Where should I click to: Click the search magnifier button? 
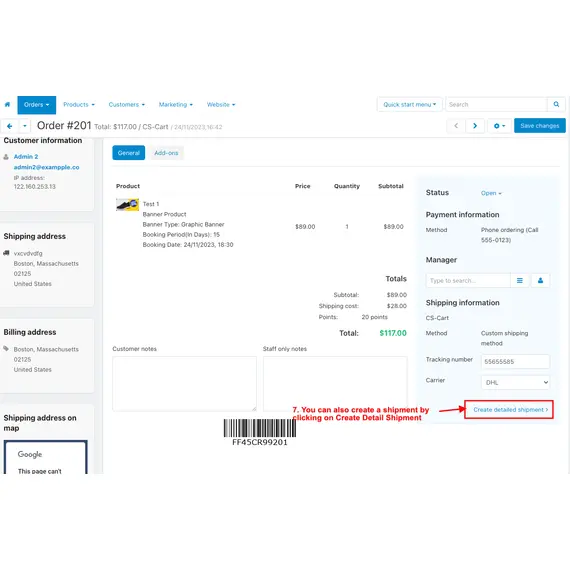[556, 104]
